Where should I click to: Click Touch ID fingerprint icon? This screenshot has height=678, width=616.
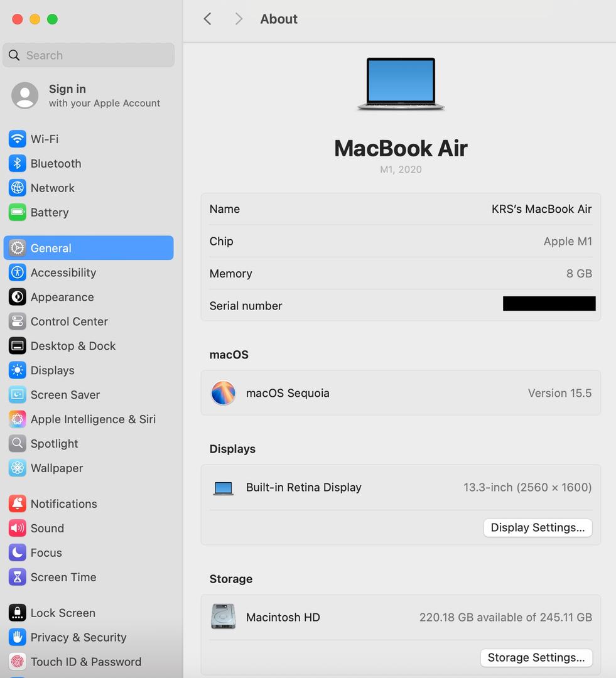click(18, 662)
